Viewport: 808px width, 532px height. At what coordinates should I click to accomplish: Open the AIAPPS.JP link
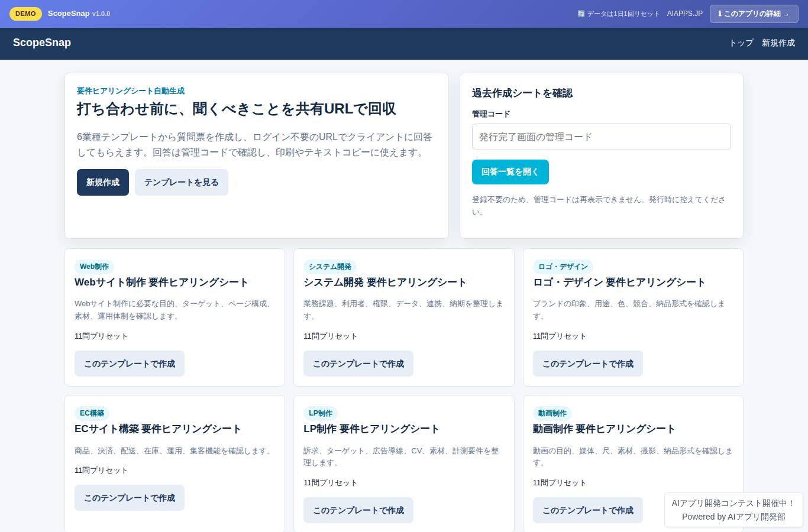pos(684,14)
